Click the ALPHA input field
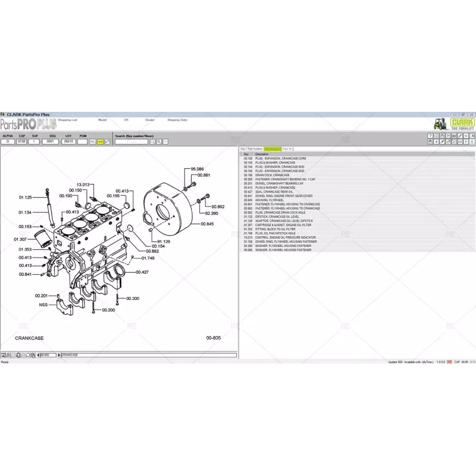Image resolution: width=476 pixels, height=476 pixels. tap(8, 142)
